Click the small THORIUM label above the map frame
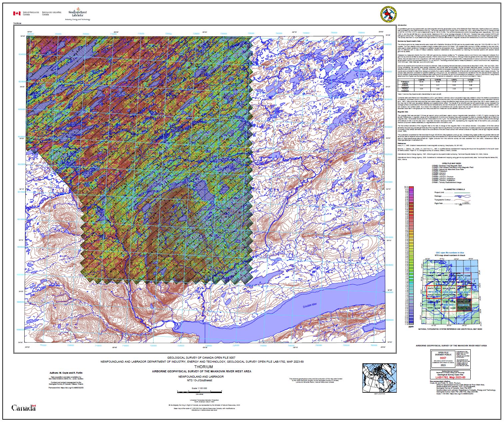Screen dimensions: 504x422 pyautogui.click(x=17, y=23)
